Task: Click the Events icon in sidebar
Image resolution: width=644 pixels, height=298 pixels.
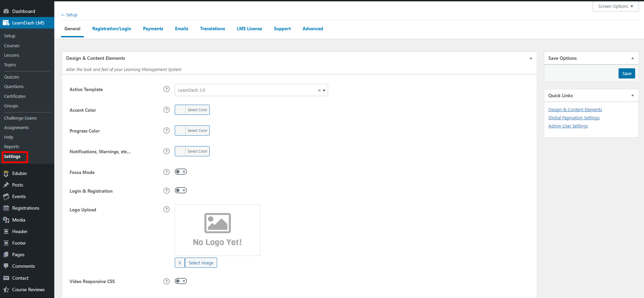Action: [6, 196]
